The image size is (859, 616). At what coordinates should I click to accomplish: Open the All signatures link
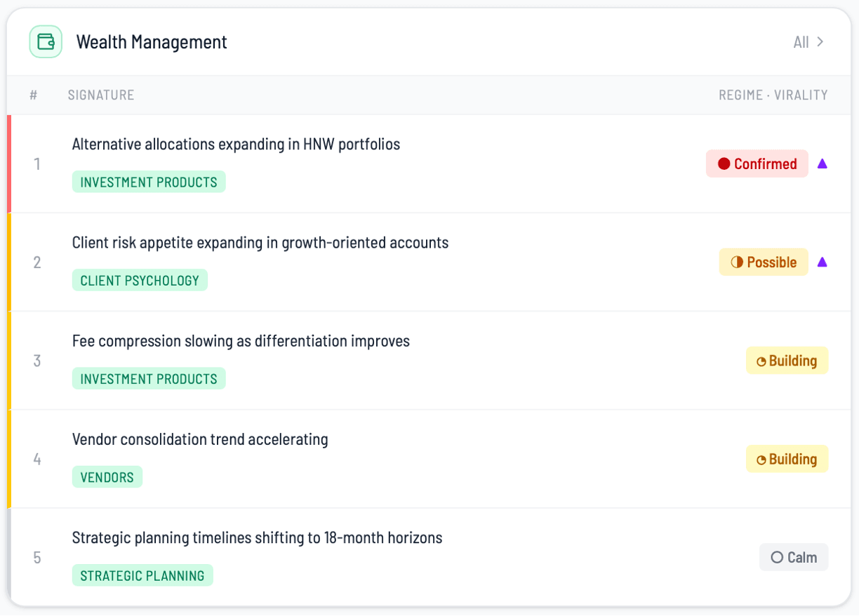pyautogui.click(x=808, y=42)
